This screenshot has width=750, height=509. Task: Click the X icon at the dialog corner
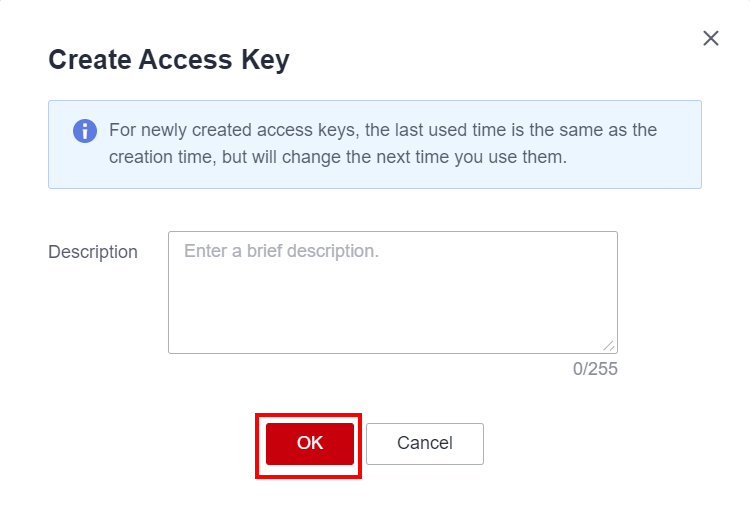pos(711,38)
